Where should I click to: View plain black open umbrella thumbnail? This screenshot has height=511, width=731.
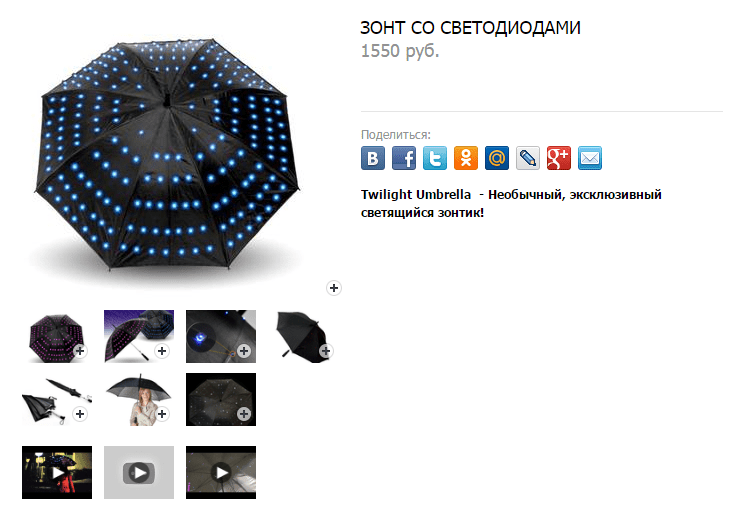pyautogui.click(x=303, y=336)
